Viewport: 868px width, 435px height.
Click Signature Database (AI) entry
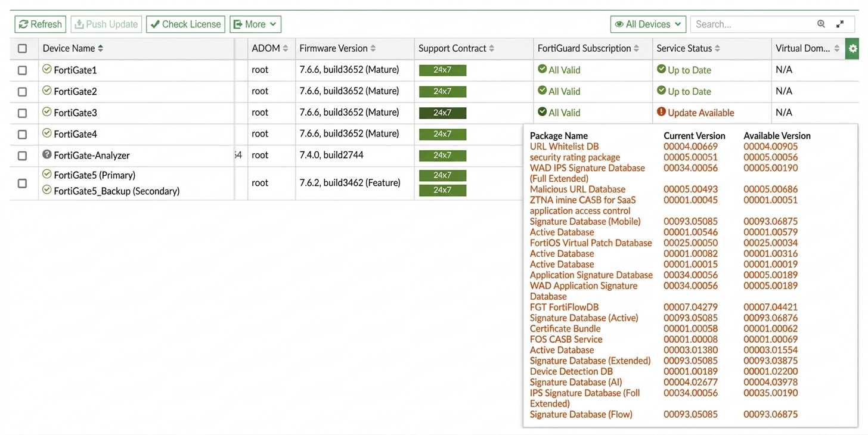point(576,383)
